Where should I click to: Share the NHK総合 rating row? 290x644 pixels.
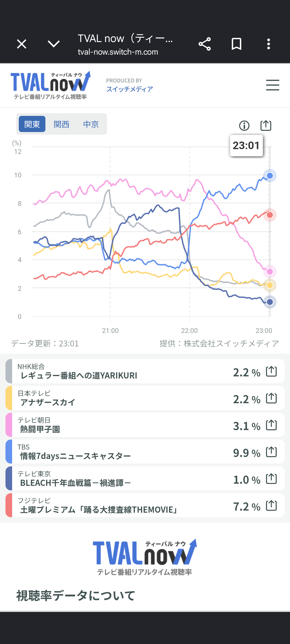tap(271, 371)
